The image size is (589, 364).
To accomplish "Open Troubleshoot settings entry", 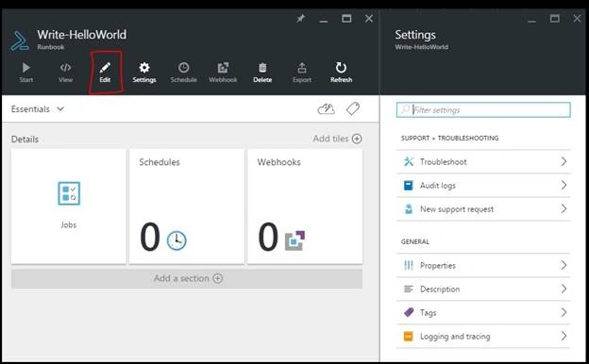I will point(483,162).
